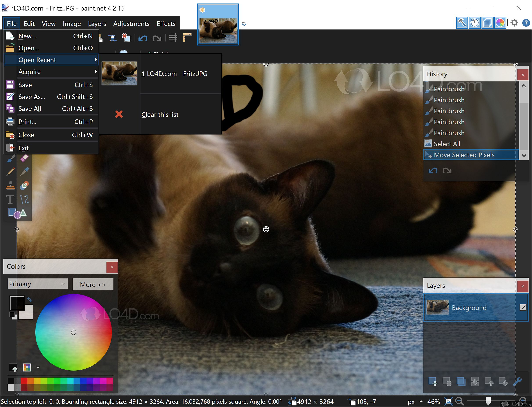Select the Color Picker eyedropper tool
Screen dimensions: 532x407
(24, 172)
